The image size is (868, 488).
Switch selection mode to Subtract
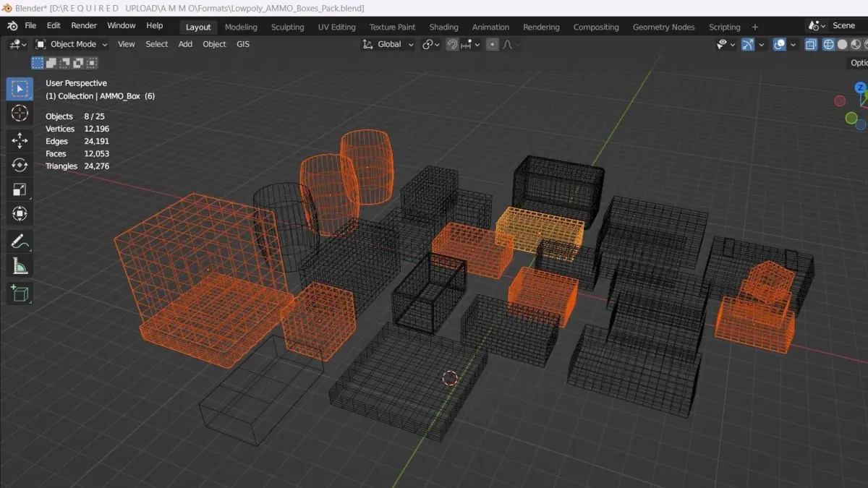(x=65, y=63)
